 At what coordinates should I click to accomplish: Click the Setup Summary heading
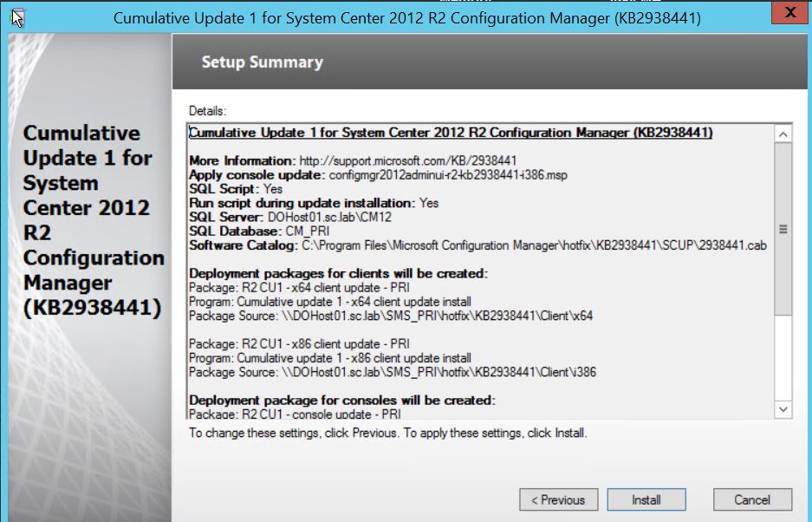click(263, 62)
